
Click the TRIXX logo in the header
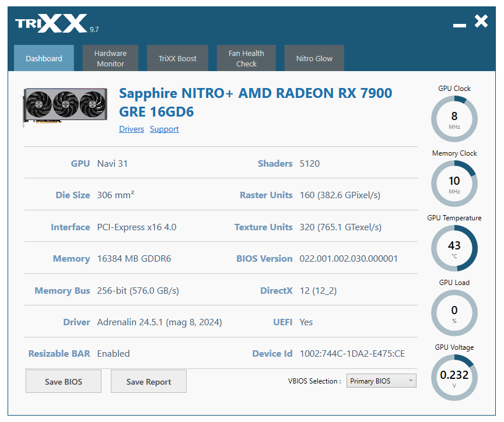tap(51, 23)
